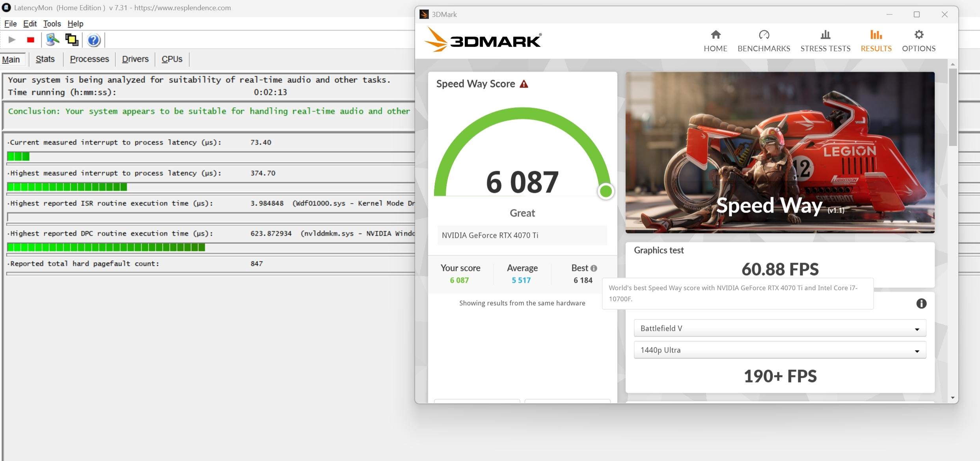Click the blue Help question mark icon
Viewport: 980px width, 461px height.
pos(93,40)
